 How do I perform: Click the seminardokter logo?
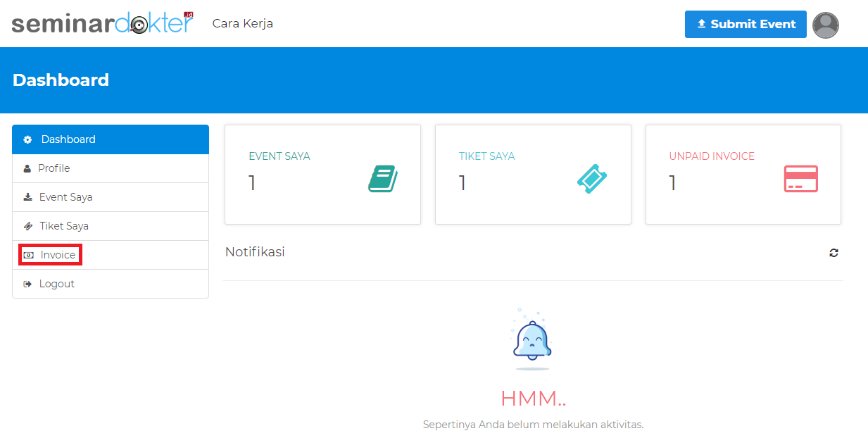click(x=102, y=23)
